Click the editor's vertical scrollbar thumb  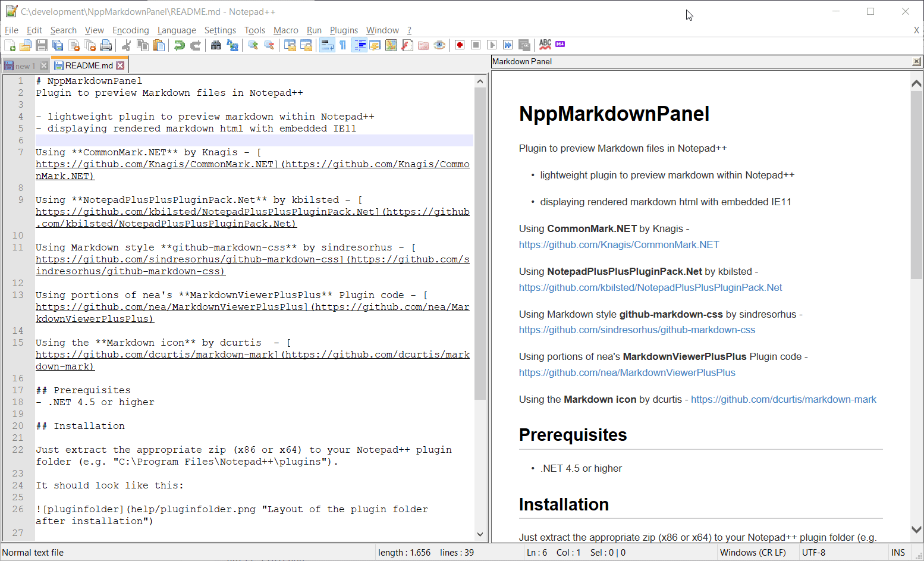click(480, 243)
